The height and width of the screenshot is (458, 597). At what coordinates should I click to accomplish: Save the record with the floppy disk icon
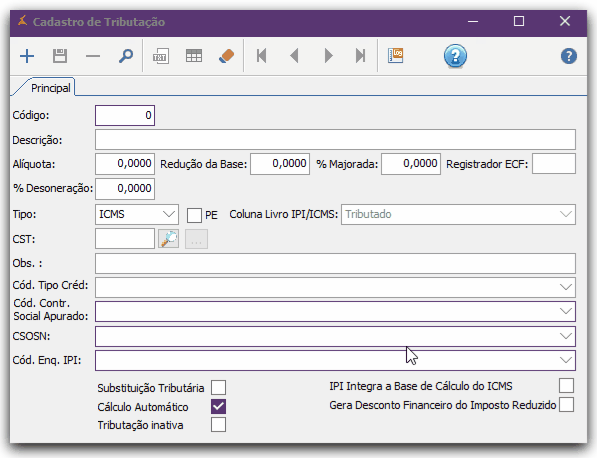click(60, 56)
